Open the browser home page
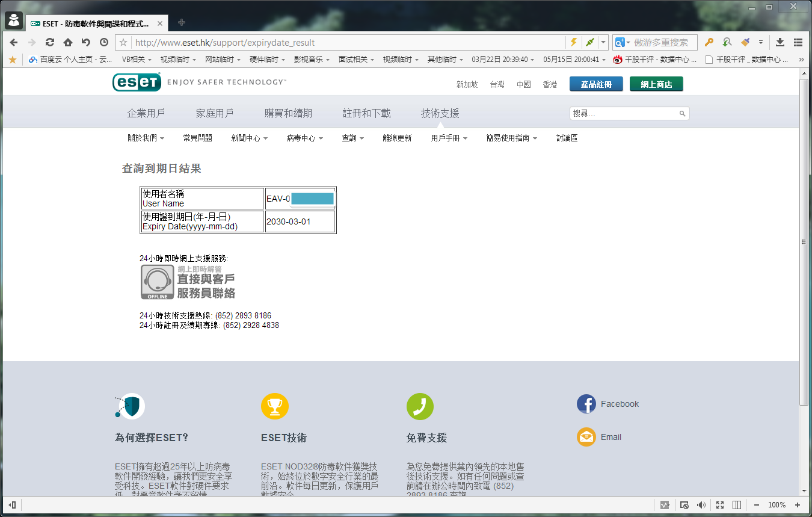 pos(68,42)
